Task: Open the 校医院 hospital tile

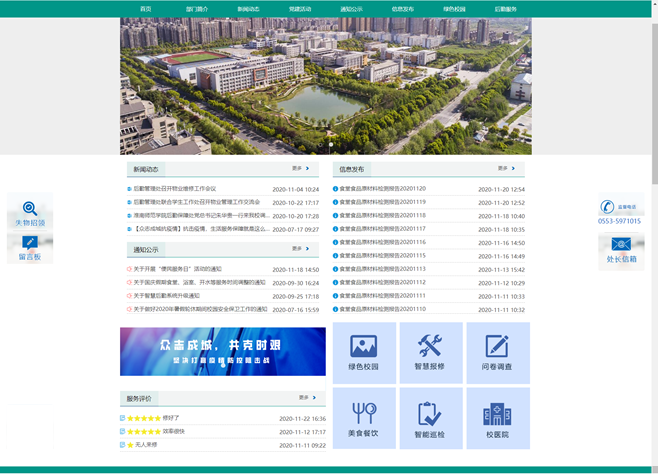Action: tap(497, 419)
